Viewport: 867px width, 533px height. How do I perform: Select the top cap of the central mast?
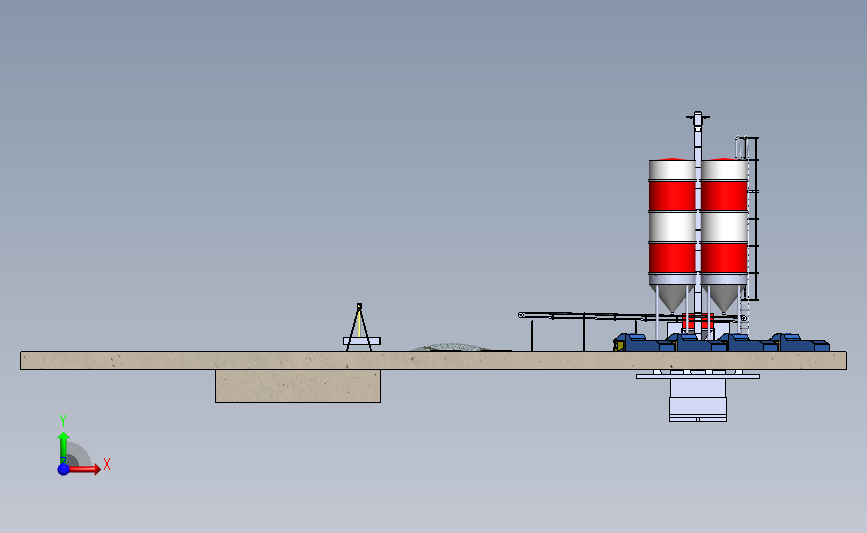(x=698, y=117)
